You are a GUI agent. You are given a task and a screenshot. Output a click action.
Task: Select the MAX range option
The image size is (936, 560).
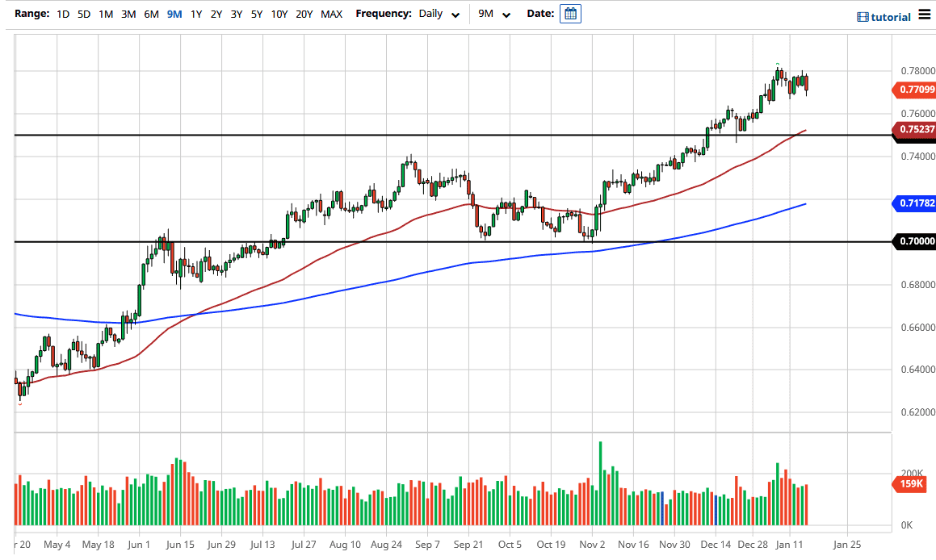[330, 14]
